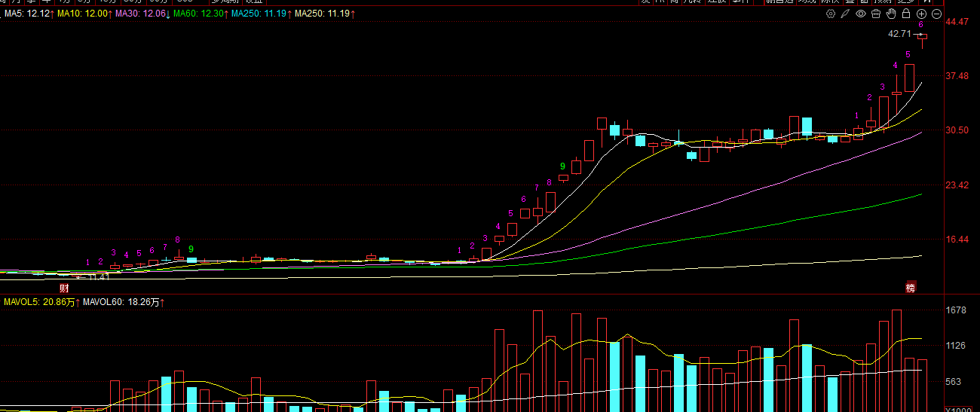Open chart settings gear icon
Viewport: 980px width, 412px height.
(831, 14)
